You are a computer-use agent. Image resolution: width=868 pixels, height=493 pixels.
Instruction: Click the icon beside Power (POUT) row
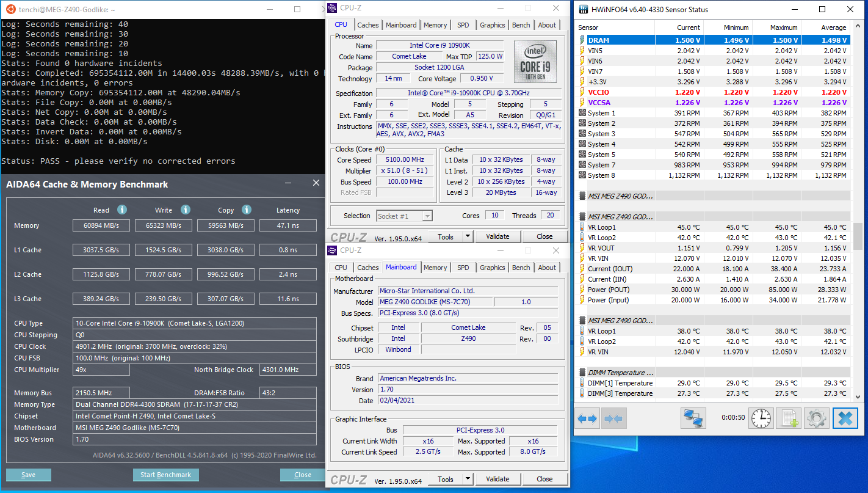tap(582, 290)
